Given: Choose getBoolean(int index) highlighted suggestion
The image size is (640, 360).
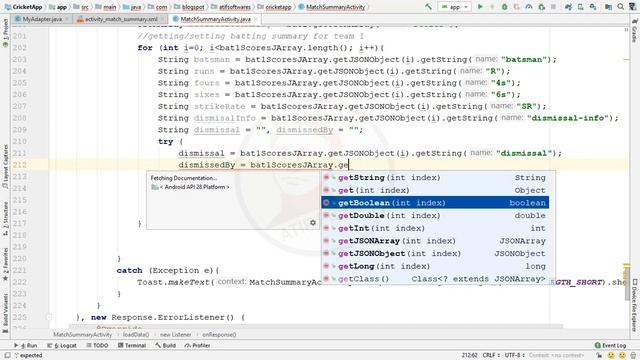Looking at the screenshot, I should pyautogui.click(x=435, y=203).
